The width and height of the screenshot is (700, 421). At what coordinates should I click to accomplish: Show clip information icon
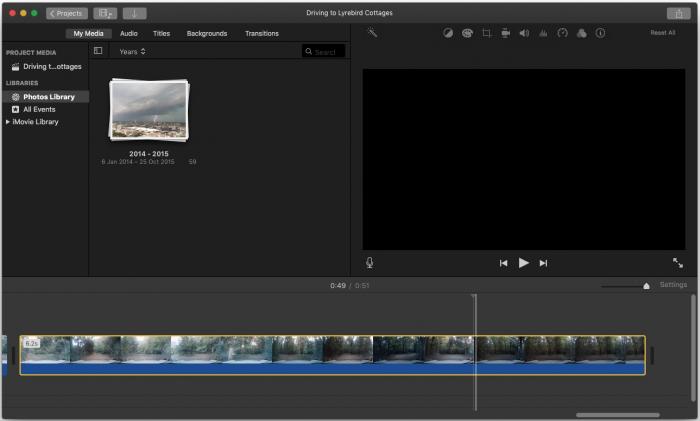coord(600,33)
